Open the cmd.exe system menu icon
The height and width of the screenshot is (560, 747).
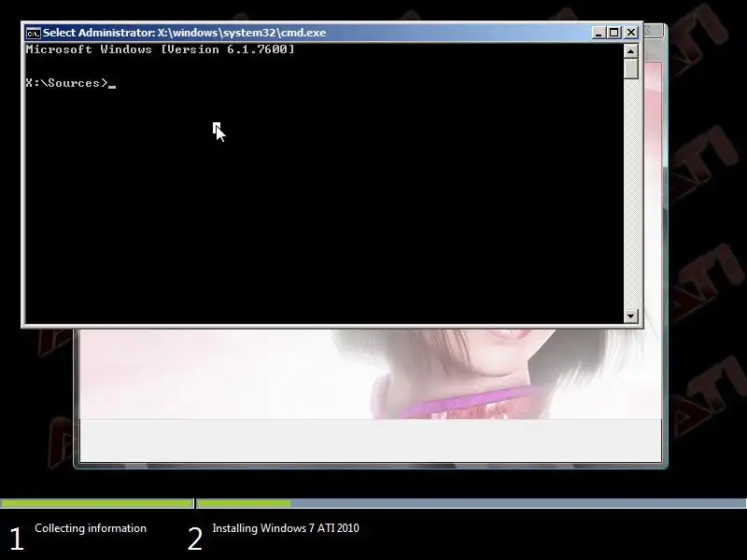[x=34, y=33]
